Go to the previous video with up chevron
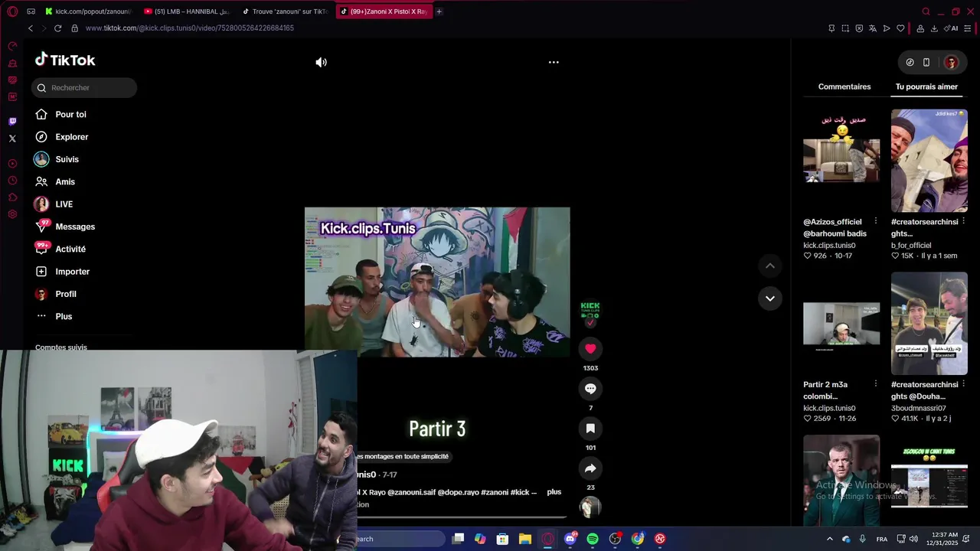The image size is (980, 551). 770,266
